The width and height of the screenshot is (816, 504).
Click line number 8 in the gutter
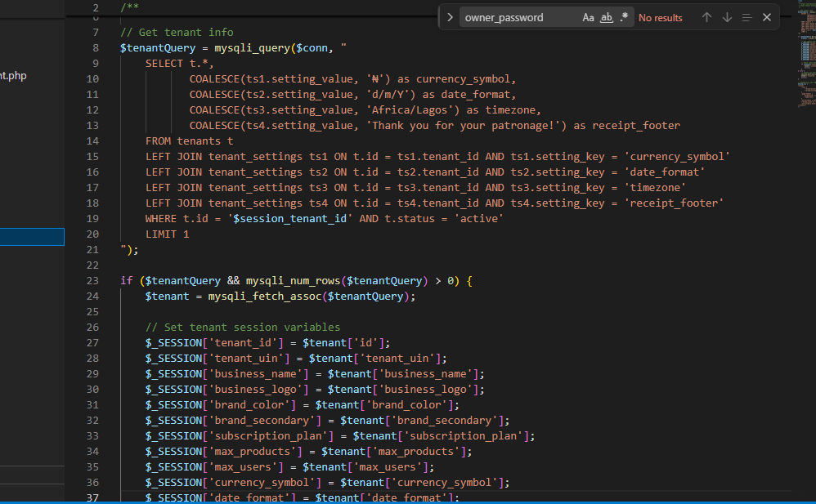coord(95,48)
